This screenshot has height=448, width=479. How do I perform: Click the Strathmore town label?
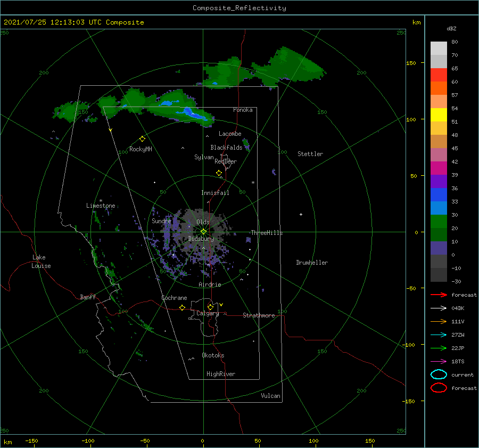[259, 315]
